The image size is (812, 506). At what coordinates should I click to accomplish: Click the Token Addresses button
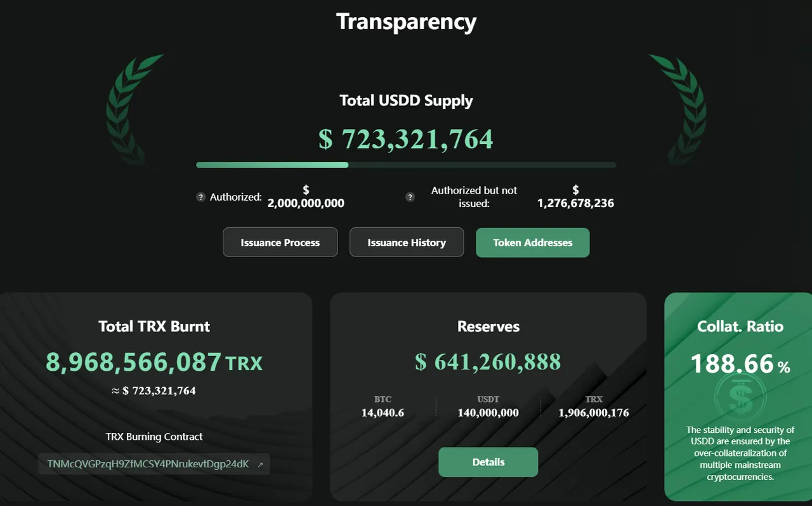click(533, 243)
